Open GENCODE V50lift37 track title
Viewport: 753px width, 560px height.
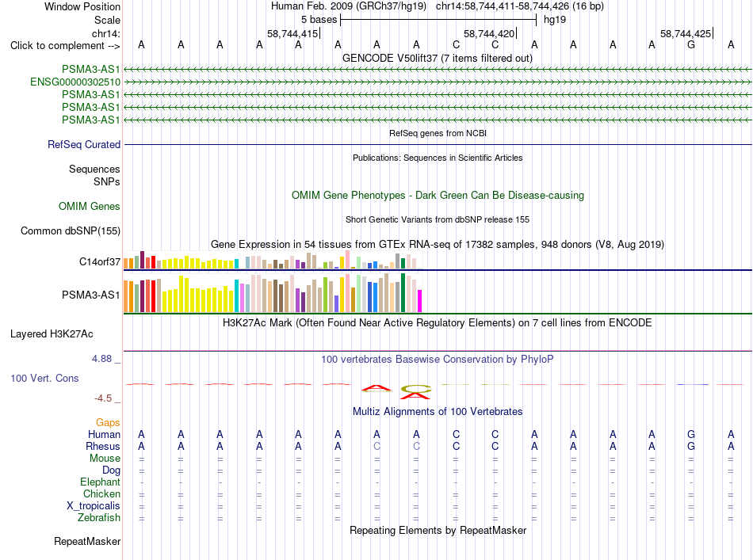pos(437,58)
